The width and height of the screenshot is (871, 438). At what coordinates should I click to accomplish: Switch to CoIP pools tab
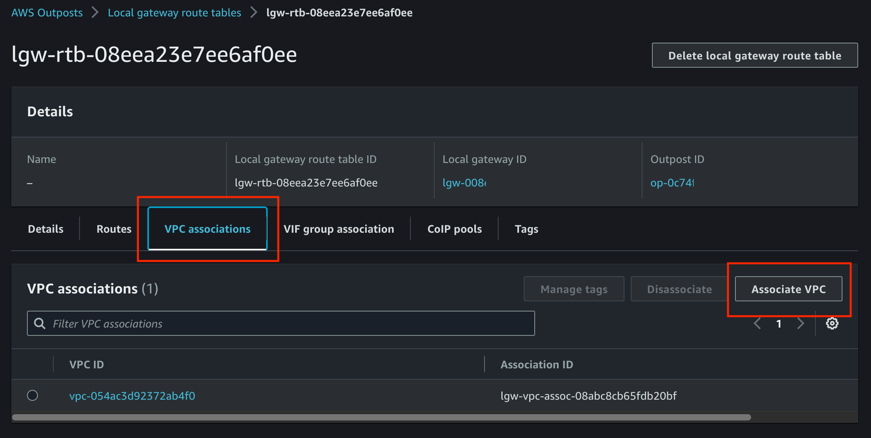coord(454,229)
